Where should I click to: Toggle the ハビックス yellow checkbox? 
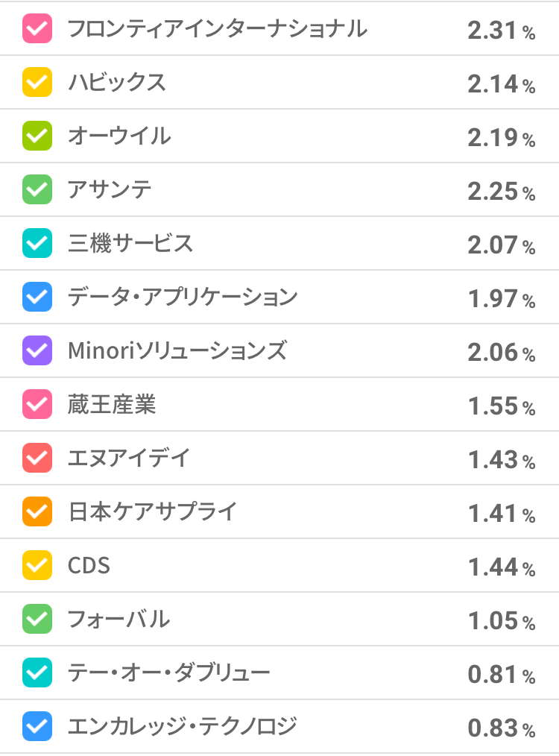[37, 83]
